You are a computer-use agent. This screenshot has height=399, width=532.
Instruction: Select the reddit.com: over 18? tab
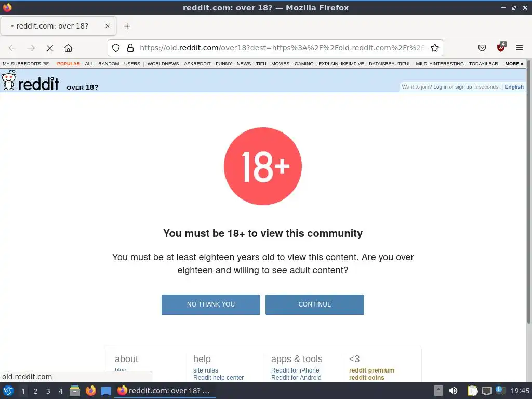[58, 26]
